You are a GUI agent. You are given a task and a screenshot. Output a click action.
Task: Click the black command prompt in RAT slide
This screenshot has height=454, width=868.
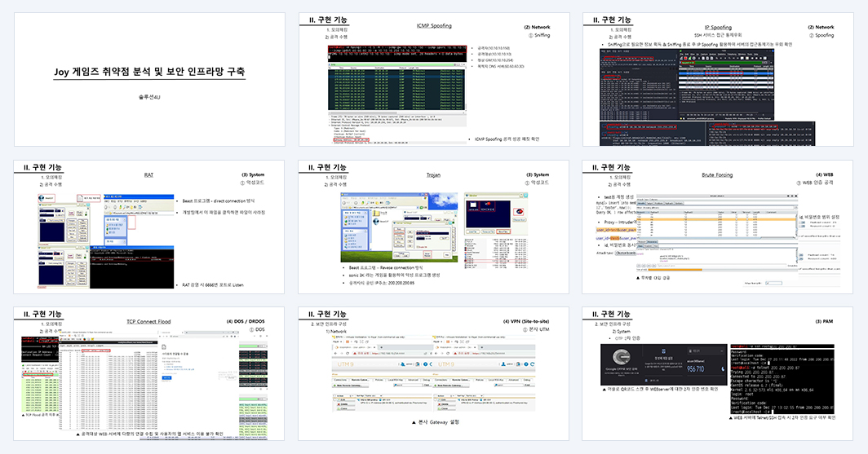[132, 267]
